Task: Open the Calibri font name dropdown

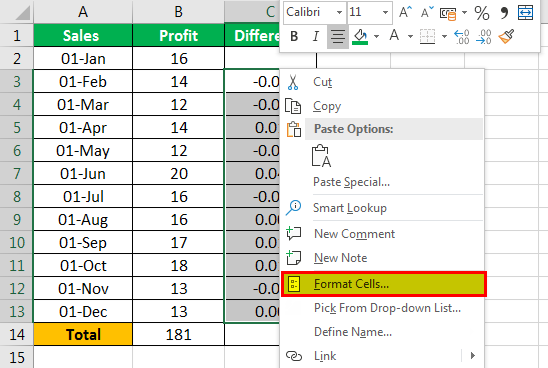Action: [339, 13]
